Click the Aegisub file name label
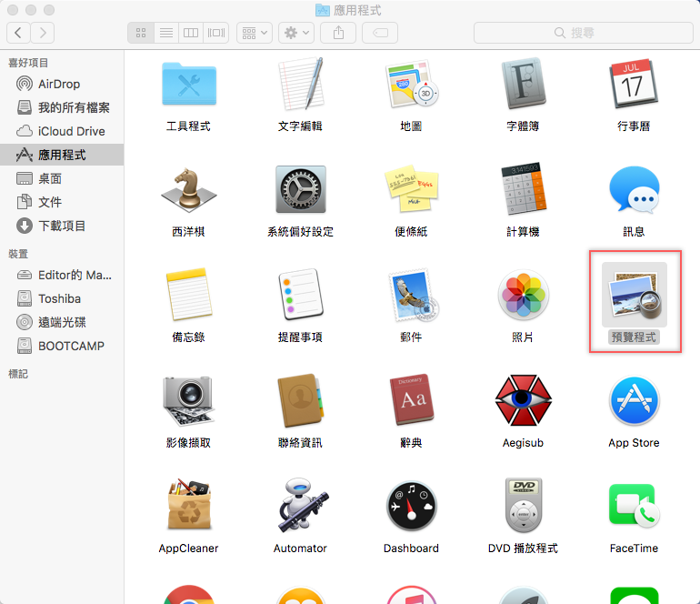Image resolution: width=700 pixels, height=604 pixels. pos(524,443)
